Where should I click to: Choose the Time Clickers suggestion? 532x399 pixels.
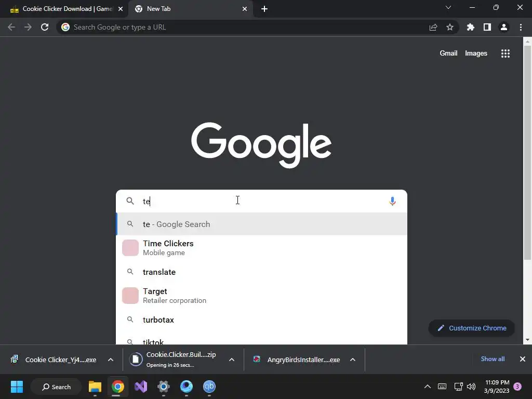click(x=262, y=248)
